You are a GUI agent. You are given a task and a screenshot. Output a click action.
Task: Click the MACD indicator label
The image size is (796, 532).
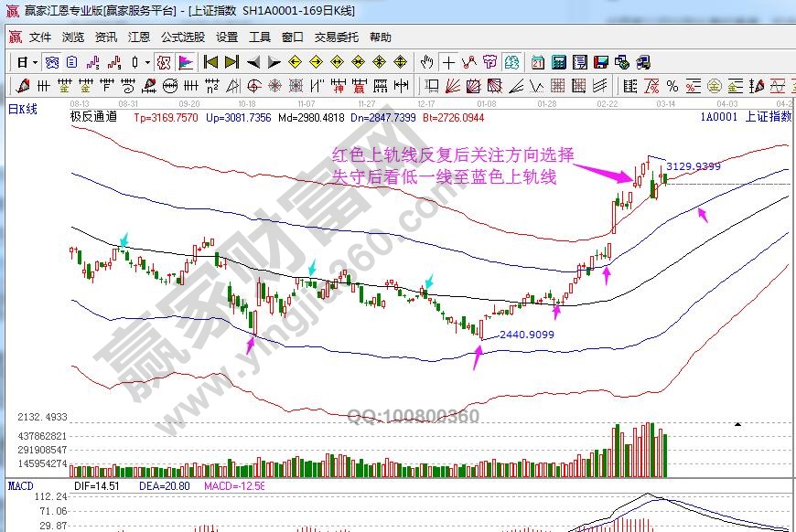point(20,485)
